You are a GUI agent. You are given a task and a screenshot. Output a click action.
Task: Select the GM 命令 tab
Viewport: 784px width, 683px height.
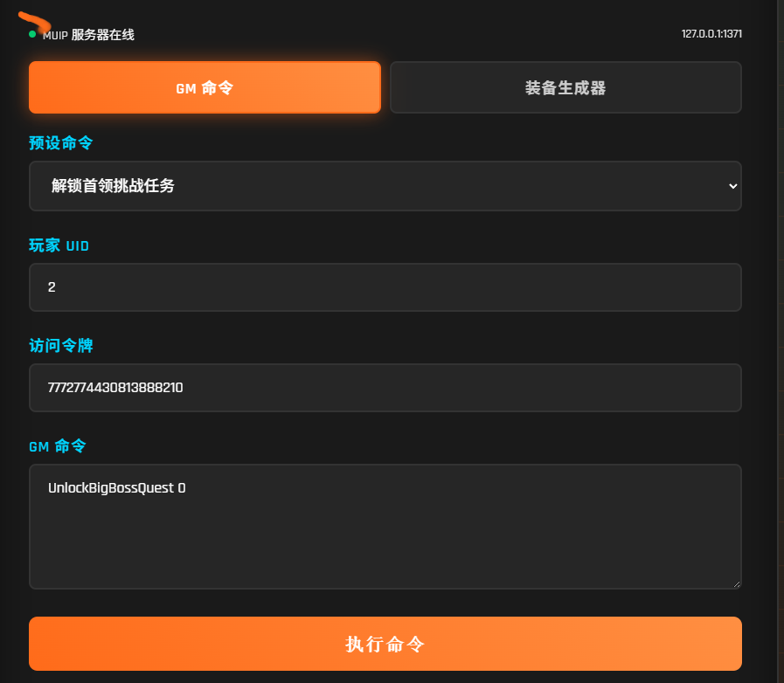point(205,86)
